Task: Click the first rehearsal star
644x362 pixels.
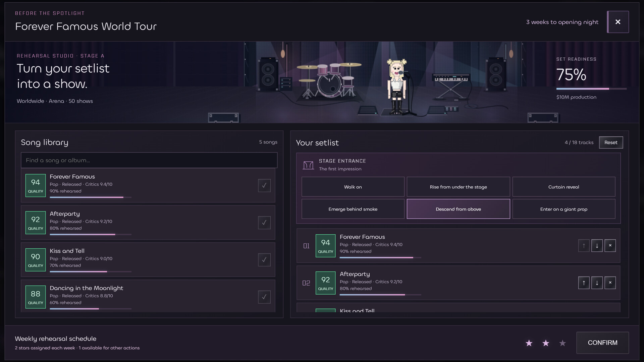Action: point(529,343)
